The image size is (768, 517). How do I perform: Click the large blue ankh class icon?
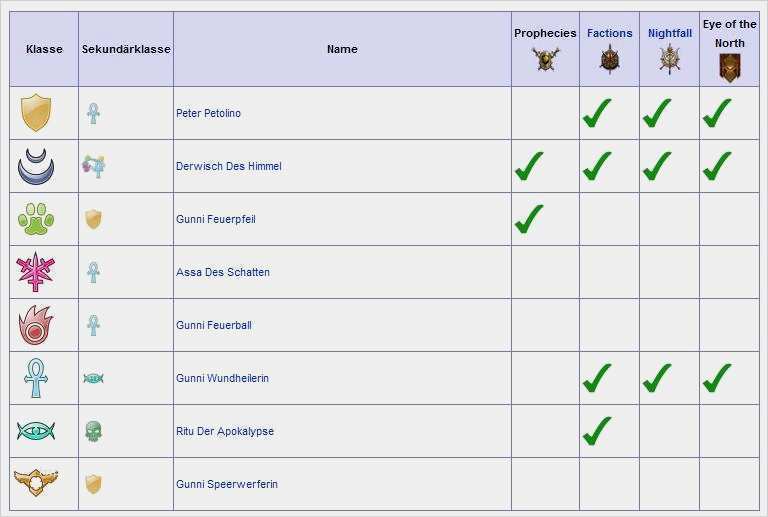pyautogui.click(x=36, y=378)
